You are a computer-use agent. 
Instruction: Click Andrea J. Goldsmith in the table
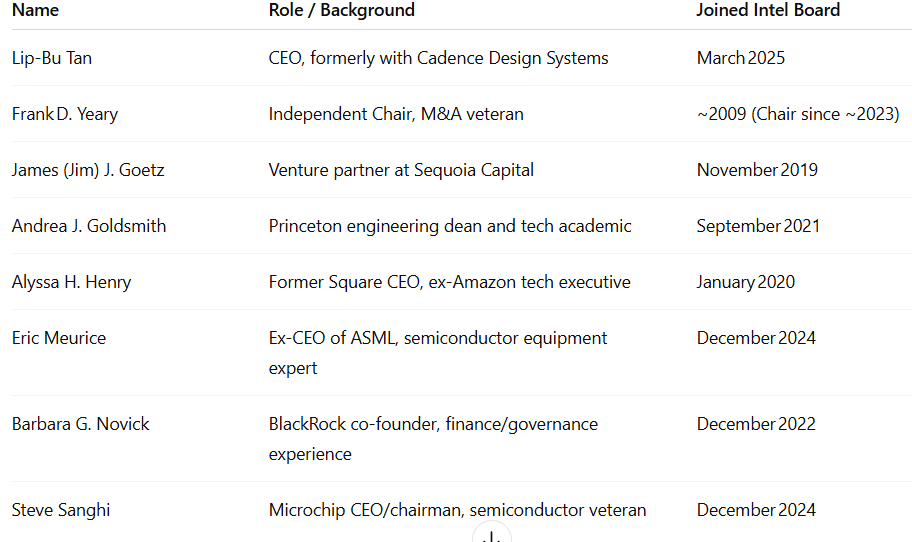click(x=89, y=226)
